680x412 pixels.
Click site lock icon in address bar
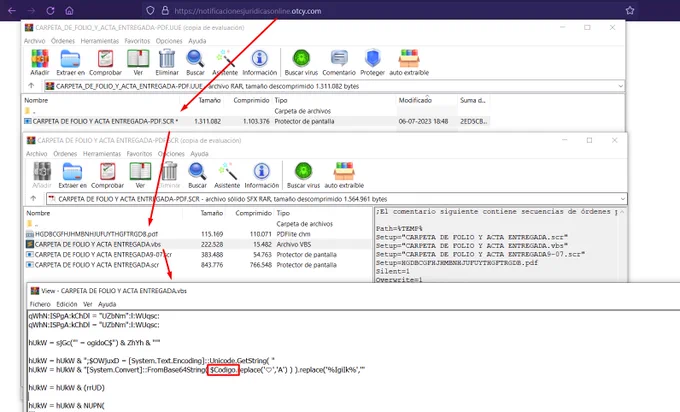(x=165, y=10)
